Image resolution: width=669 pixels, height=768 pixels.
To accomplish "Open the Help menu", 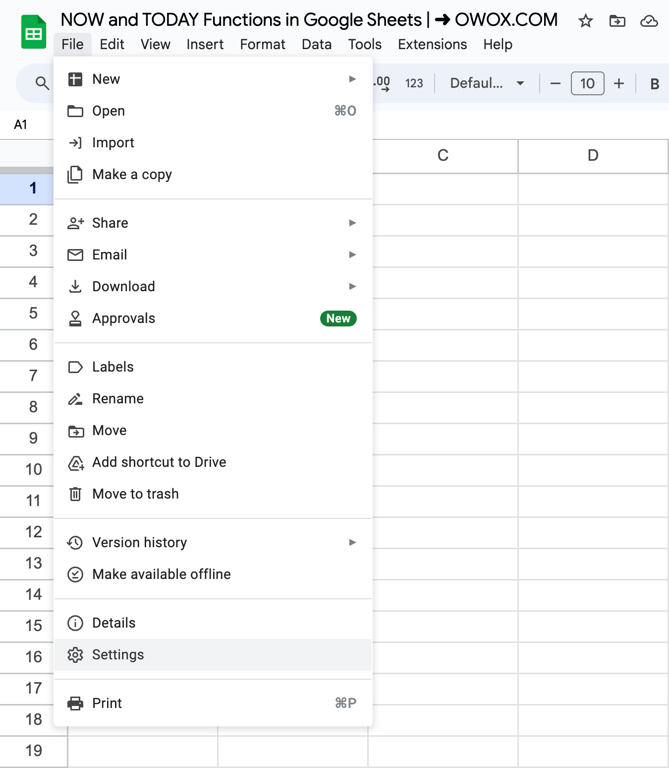I will (498, 44).
